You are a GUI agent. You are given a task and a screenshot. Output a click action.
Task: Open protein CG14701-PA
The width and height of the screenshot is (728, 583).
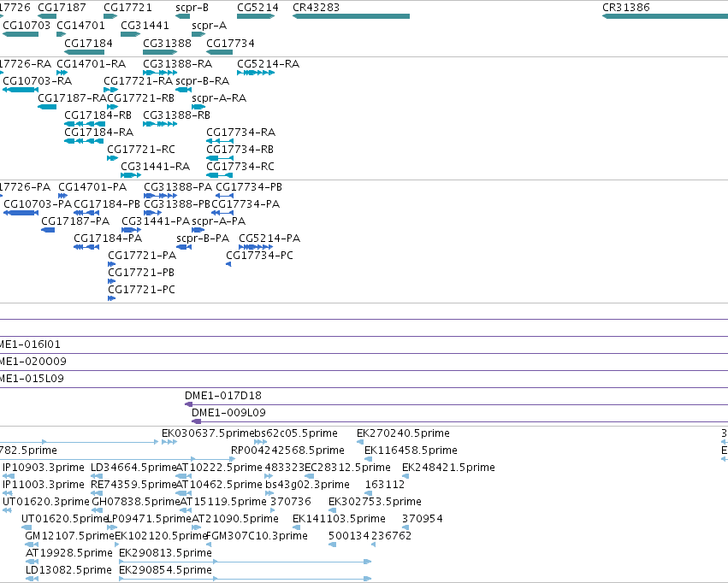click(63, 196)
